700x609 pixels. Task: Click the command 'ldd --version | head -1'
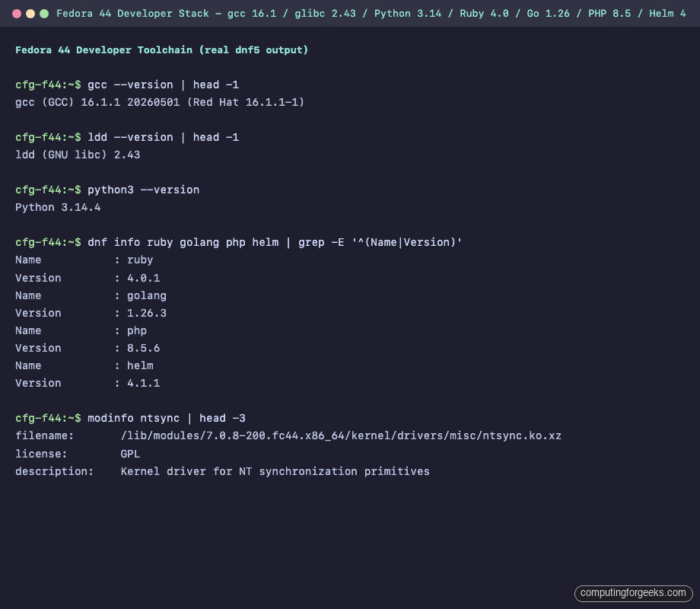(x=163, y=137)
